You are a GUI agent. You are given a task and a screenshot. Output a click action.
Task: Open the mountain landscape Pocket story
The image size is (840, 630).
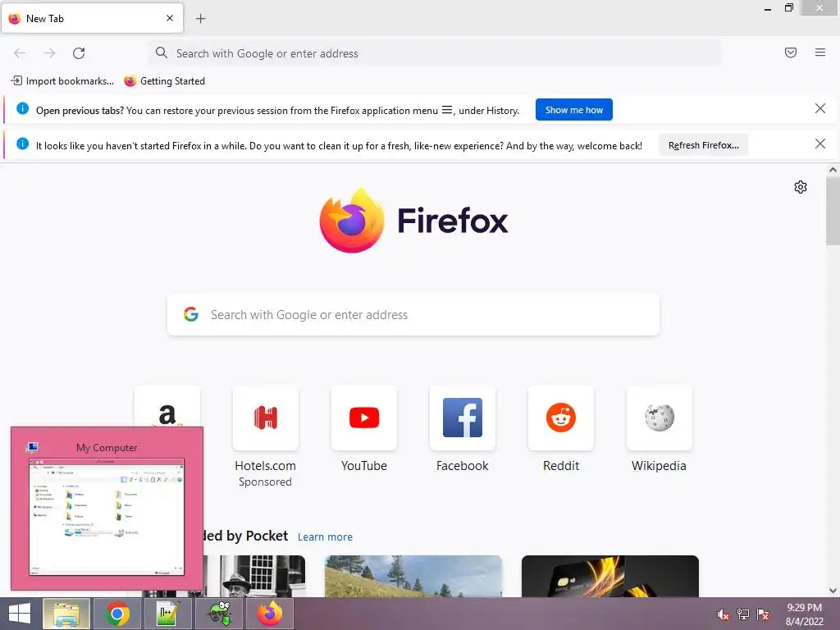point(413,577)
